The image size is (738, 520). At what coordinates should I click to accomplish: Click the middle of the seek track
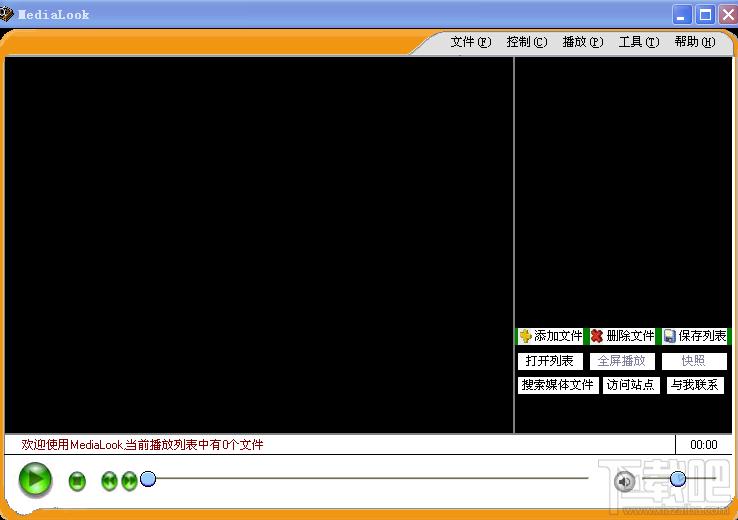367,479
